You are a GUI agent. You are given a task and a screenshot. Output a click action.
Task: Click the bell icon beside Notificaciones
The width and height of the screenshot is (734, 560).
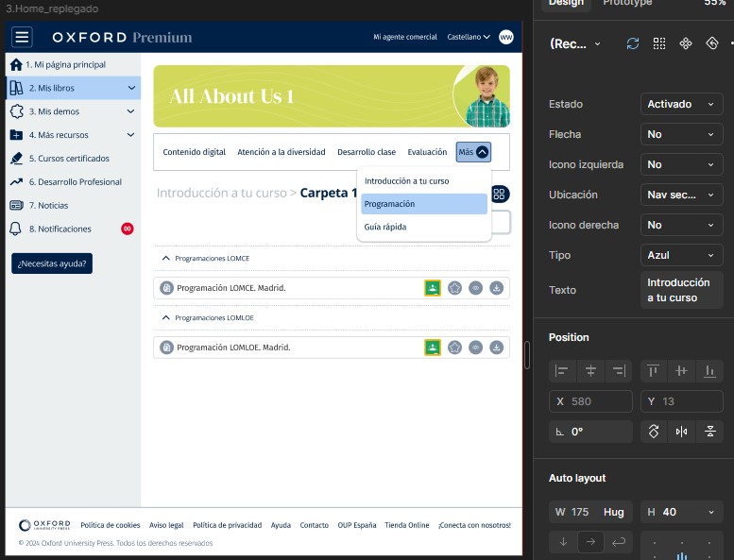coord(15,229)
